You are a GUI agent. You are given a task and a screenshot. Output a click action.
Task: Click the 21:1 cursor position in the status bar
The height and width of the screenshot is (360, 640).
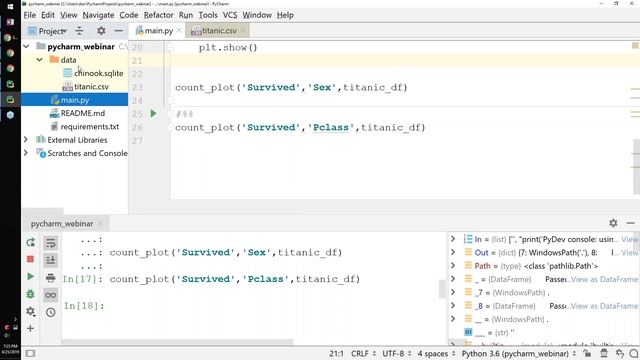(336, 353)
